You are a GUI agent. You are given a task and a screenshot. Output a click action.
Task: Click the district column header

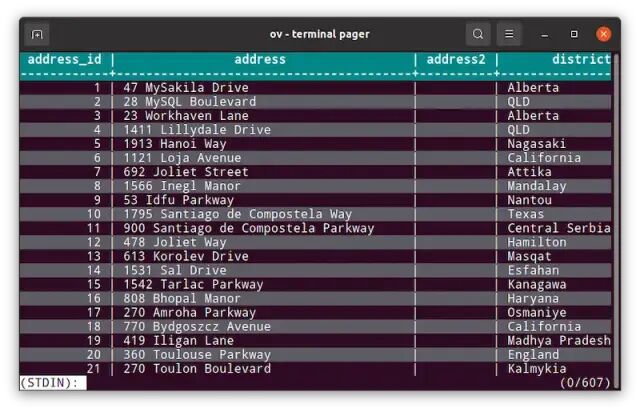pos(581,60)
